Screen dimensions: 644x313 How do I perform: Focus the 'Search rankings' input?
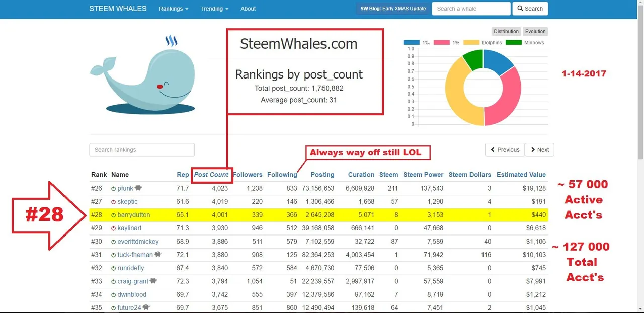pos(142,150)
